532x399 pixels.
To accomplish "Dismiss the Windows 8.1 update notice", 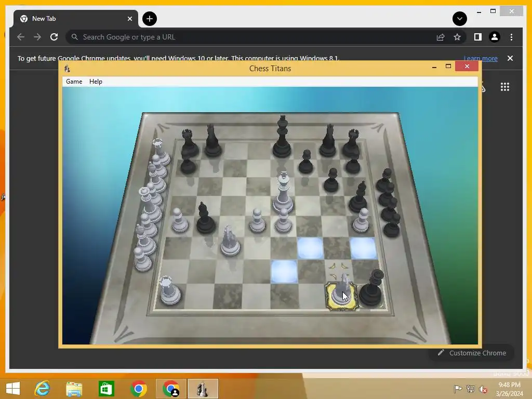I will (510, 58).
